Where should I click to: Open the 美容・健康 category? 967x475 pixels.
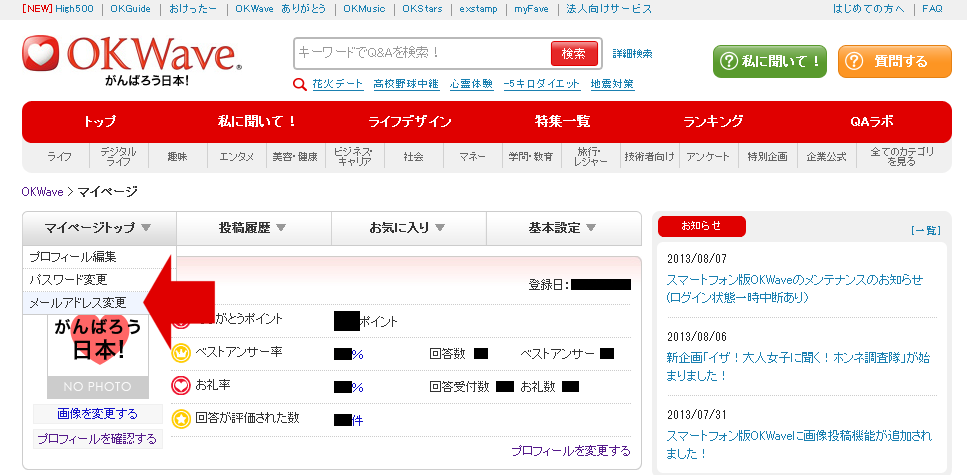point(295,157)
